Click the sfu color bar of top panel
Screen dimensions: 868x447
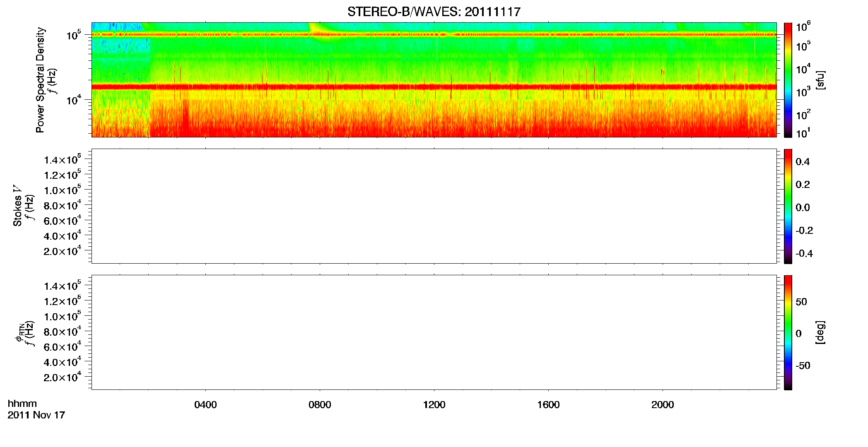click(788, 80)
